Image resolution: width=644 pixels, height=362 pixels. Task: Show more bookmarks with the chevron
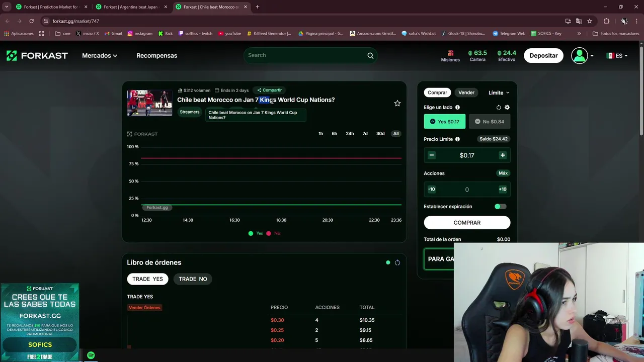[579, 34]
